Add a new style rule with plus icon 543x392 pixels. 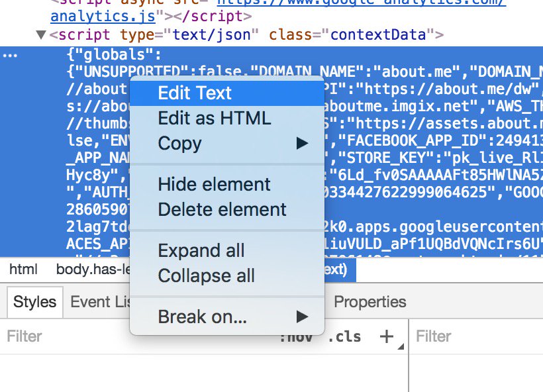386,336
